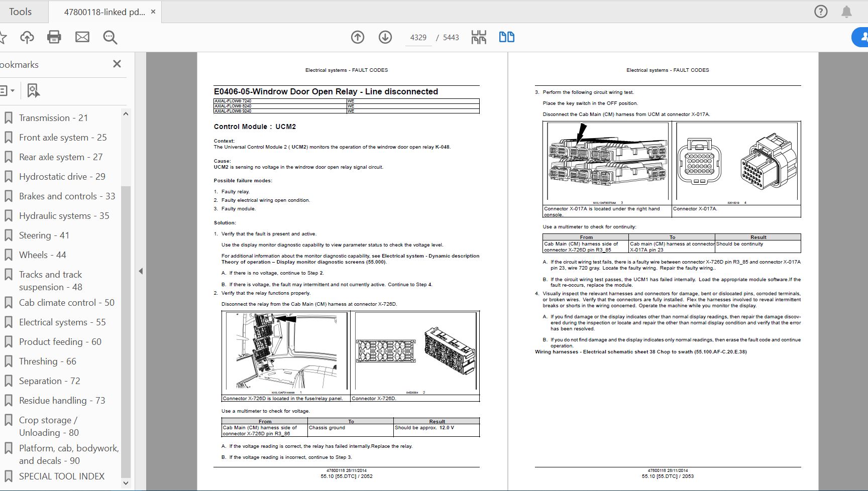Close the bookmarks panel

117,64
